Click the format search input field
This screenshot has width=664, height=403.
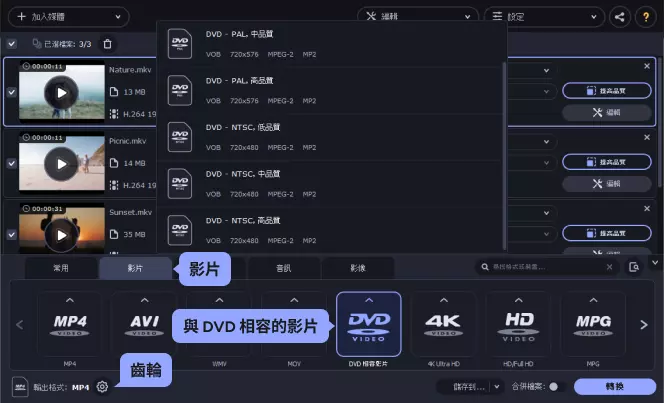546,267
